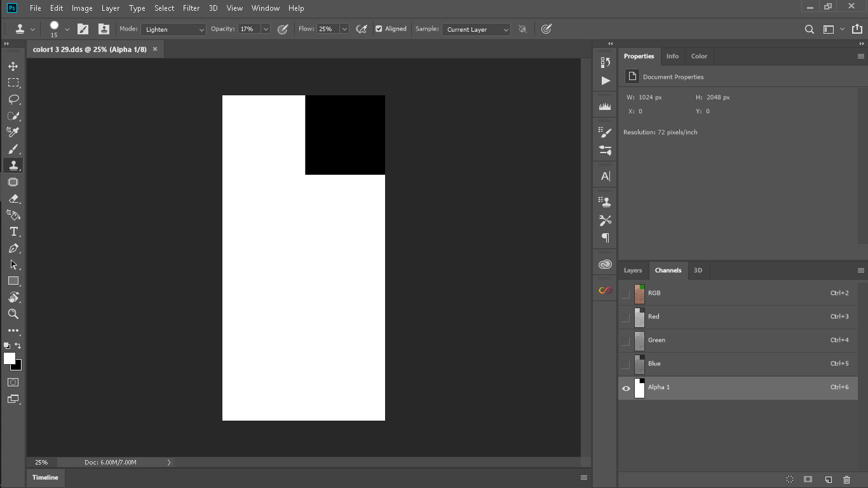Open the Flow slider dropdown arrow
Viewport: 868px width, 488px height.
click(344, 29)
